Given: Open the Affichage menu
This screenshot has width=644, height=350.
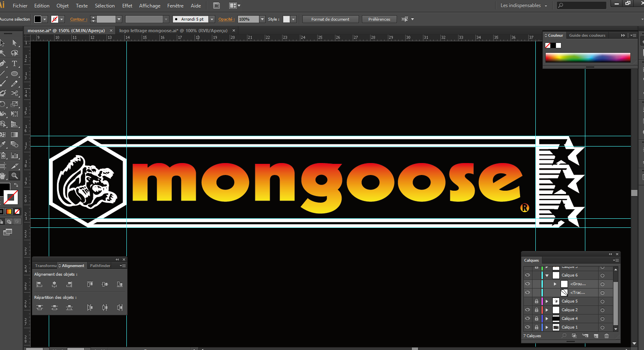Looking at the screenshot, I should point(150,6).
